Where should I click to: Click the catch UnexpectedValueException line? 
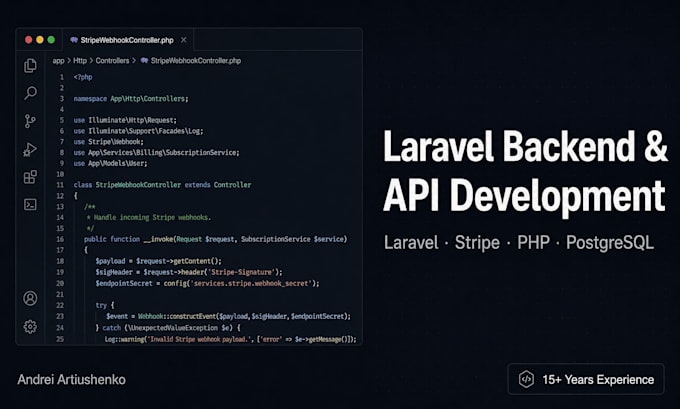tap(168, 327)
